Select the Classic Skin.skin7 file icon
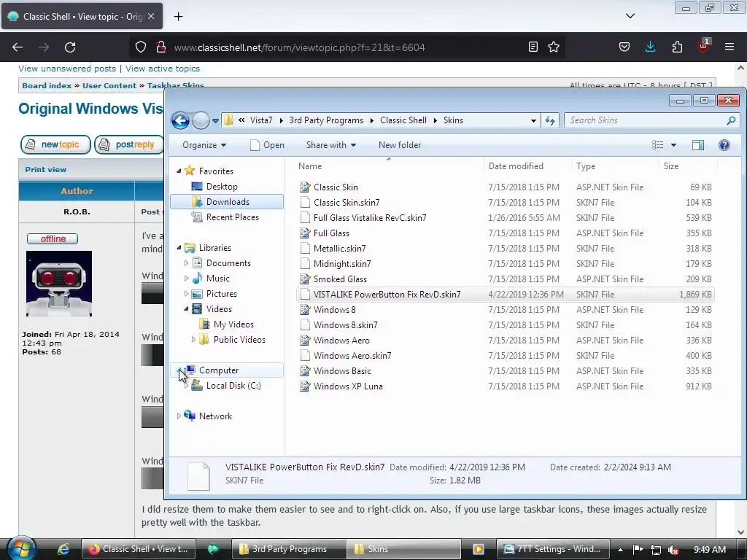The height and width of the screenshot is (560, 747). coord(305,203)
